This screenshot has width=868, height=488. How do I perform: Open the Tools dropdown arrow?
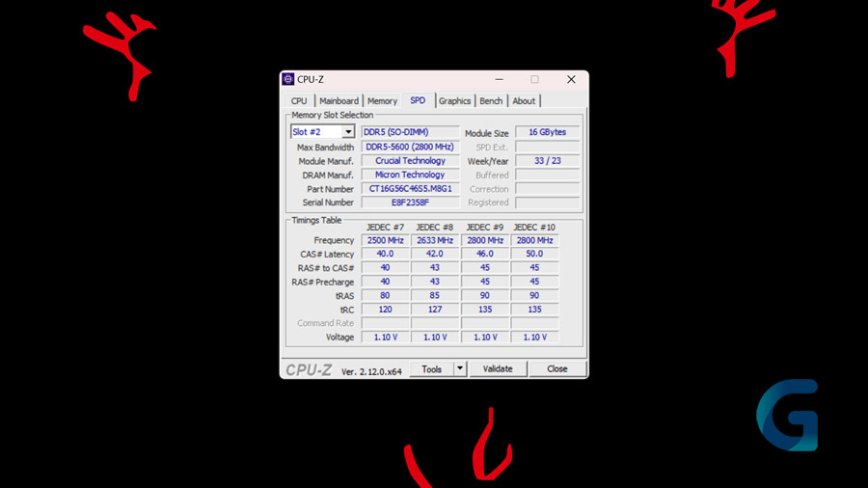[460, 368]
